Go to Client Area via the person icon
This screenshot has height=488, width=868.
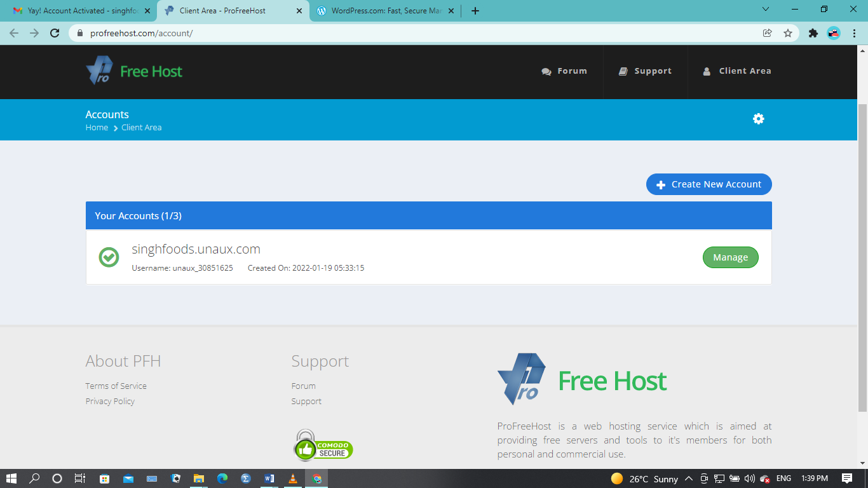[707, 71]
